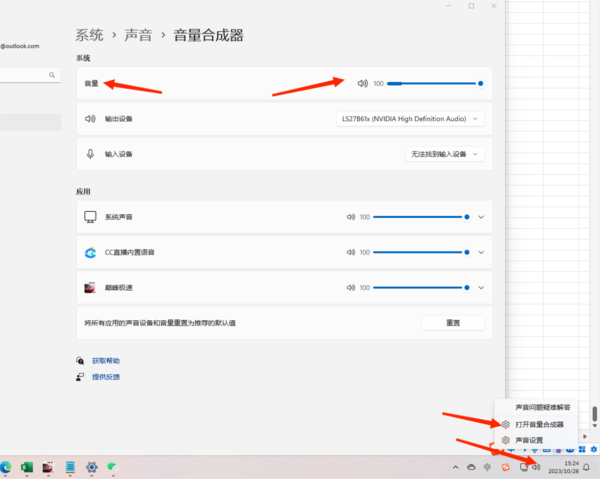Open the racing game icon in taskbar
This screenshot has height=479, width=600.
(x=48, y=467)
